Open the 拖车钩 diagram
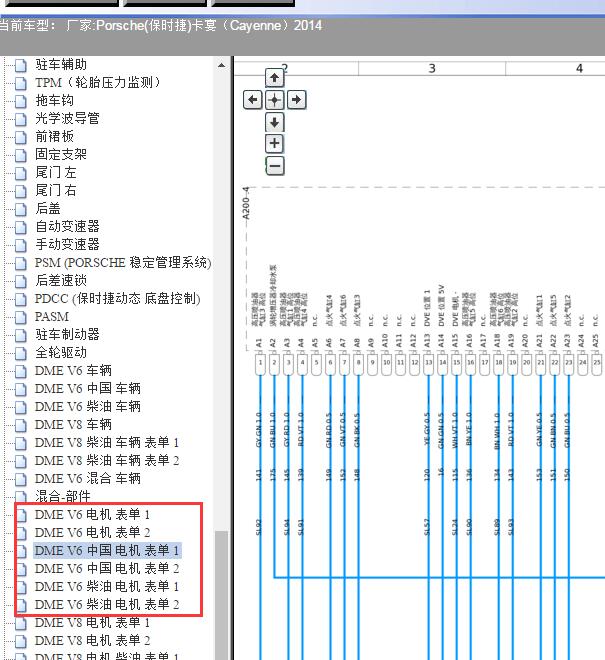Image resolution: width=605 pixels, height=660 pixels. pyautogui.click(x=55, y=101)
